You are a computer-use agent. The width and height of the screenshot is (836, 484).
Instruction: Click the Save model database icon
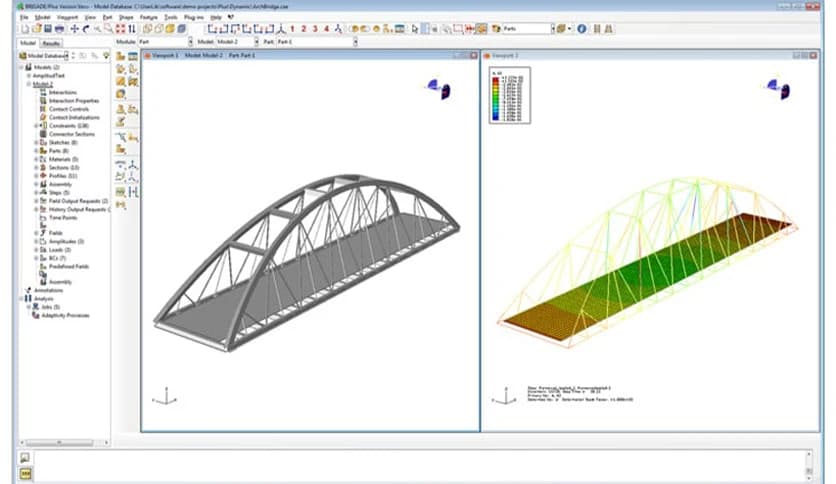click(x=46, y=29)
